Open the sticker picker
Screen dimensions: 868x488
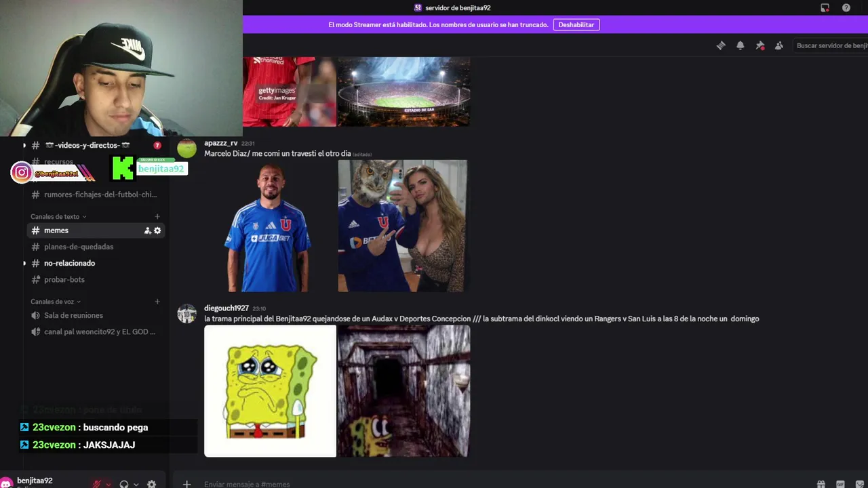click(x=860, y=484)
